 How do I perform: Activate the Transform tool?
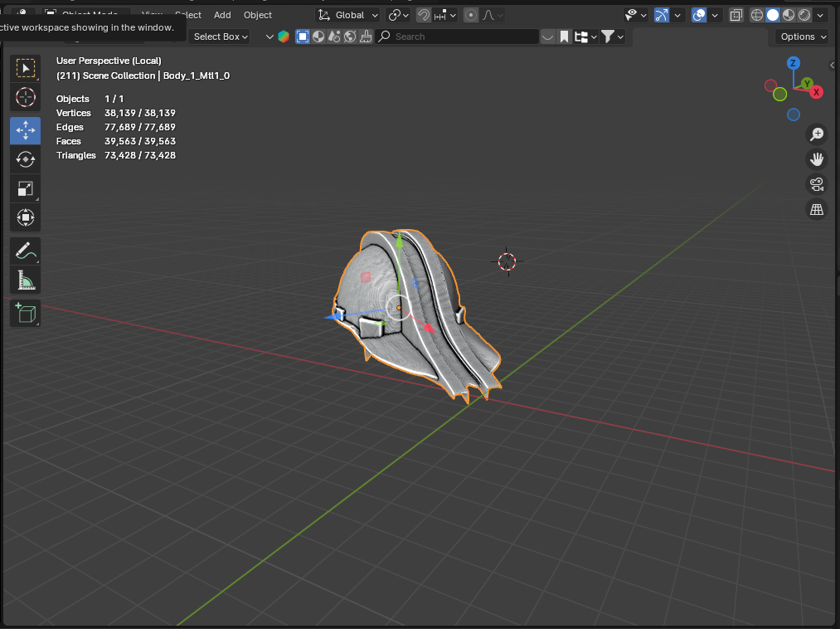[25, 217]
